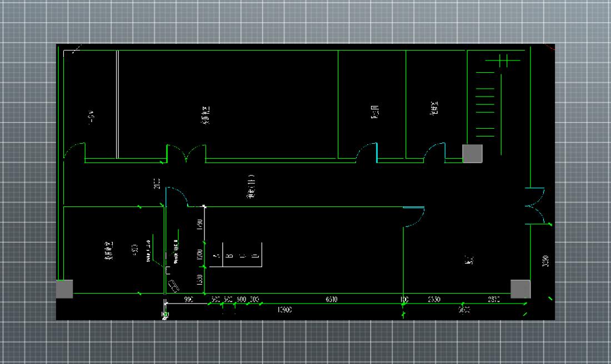611x364 pixels.
Task: Select the small tilted device symbol near bottom wall
Action: 174,286
